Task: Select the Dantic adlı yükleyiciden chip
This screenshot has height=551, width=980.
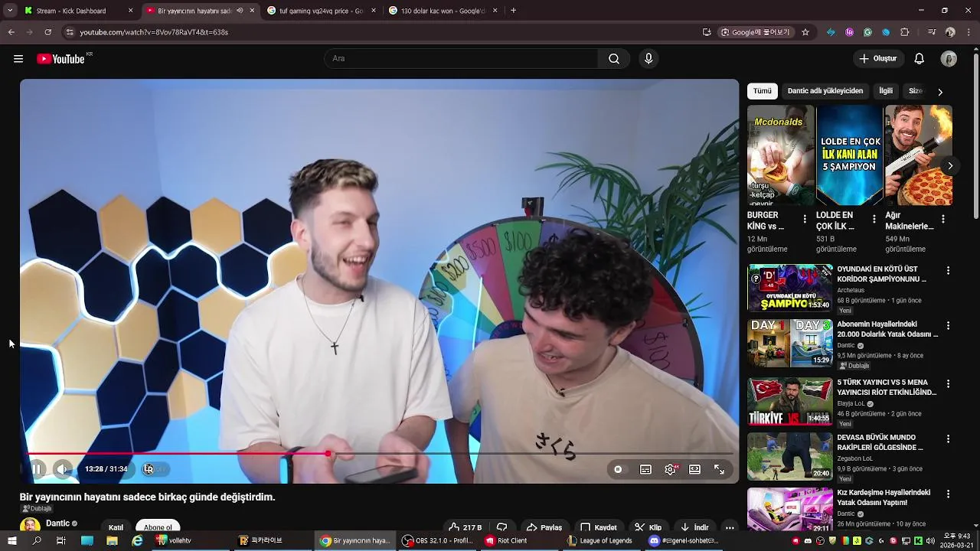Action: [x=825, y=91]
